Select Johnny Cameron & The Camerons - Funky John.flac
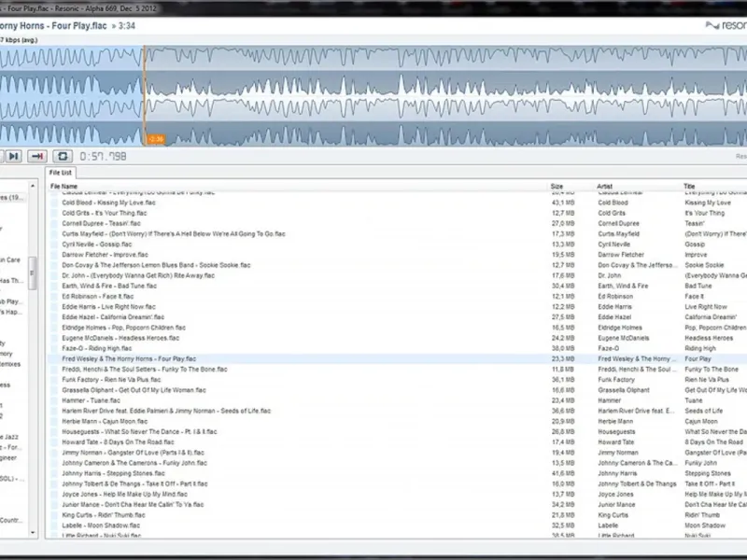Image resolution: width=747 pixels, height=560 pixels. point(134,463)
